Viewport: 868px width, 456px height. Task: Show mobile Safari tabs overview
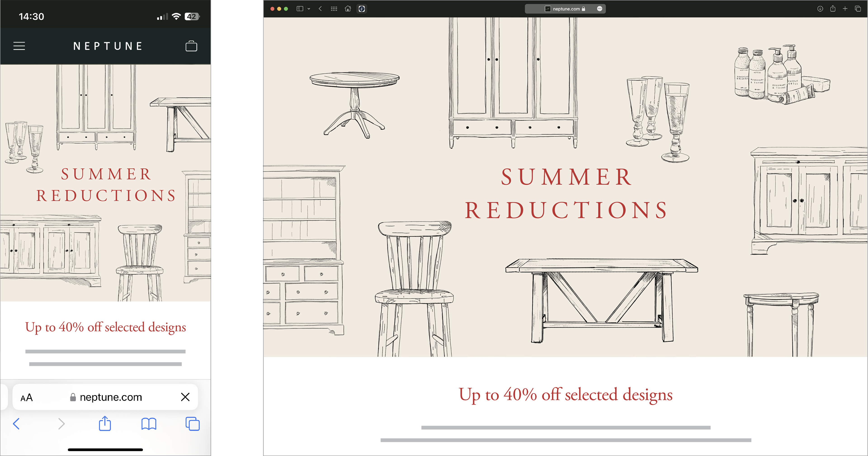pos(192,424)
